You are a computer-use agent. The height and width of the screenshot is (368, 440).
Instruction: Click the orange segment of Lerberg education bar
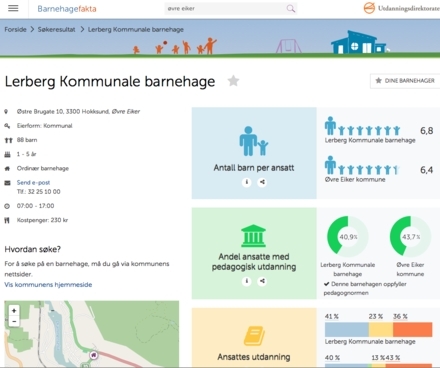coord(413,329)
